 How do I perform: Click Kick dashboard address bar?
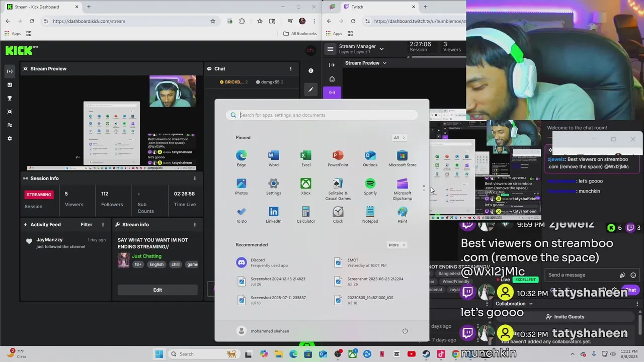pos(128,21)
